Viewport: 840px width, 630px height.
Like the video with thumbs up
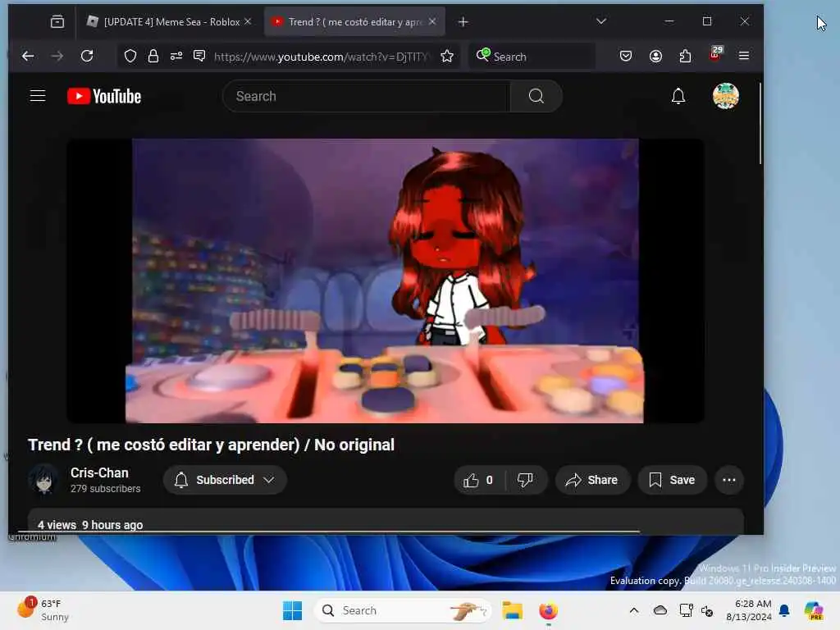coord(478,480)
